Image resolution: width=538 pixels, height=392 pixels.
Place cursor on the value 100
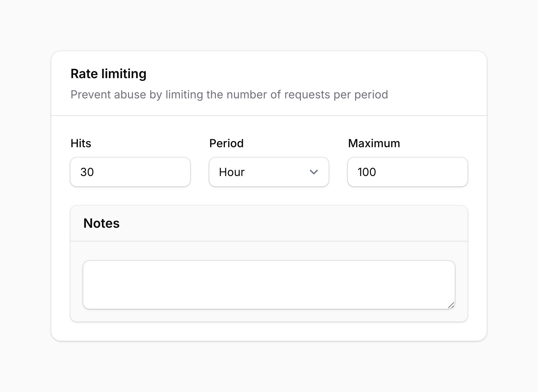coord(367,172)
